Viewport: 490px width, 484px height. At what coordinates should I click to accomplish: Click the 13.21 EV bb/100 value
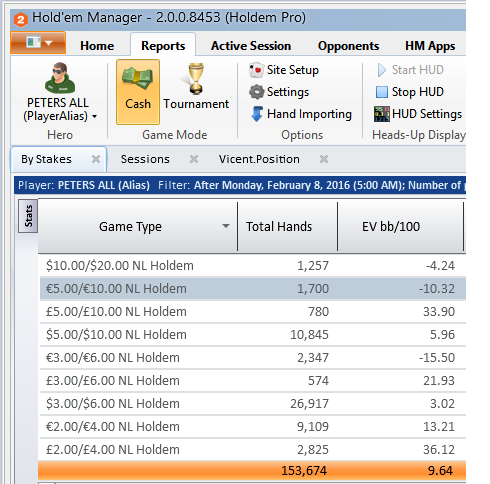click(x=439, y=427)
